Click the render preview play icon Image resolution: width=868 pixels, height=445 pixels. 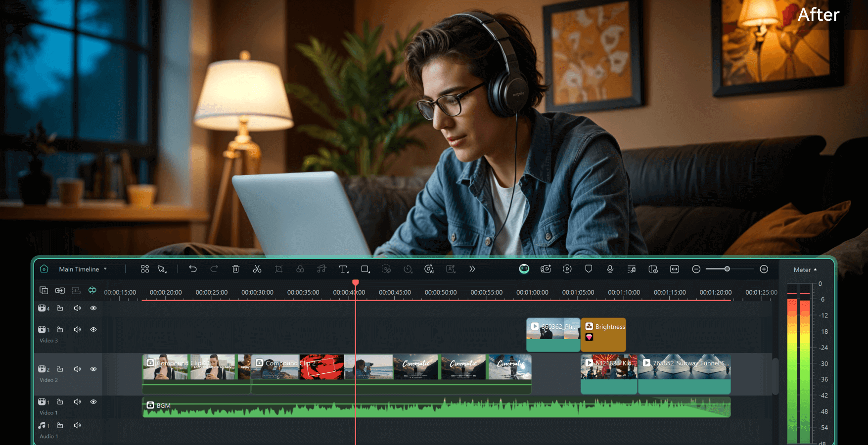[567, 269]
